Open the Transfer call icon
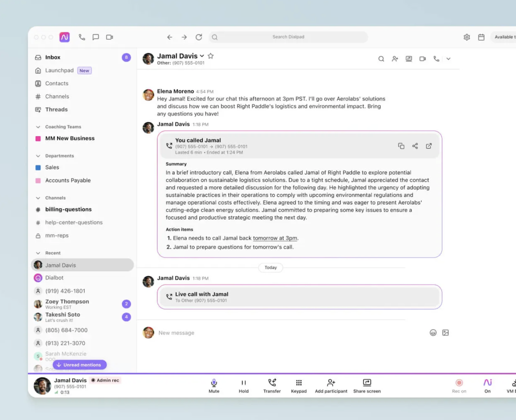 point(272,383)
